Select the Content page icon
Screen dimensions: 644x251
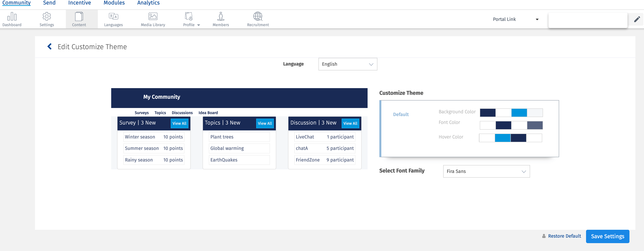point(79,17)
